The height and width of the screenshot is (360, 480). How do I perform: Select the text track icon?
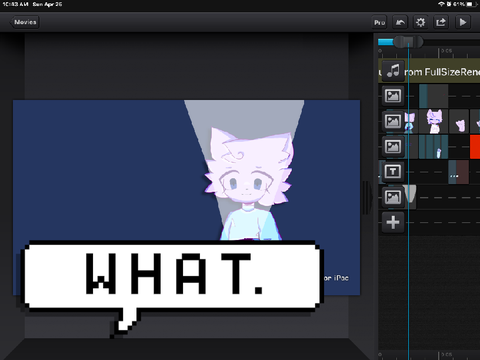click(x=393, y=172)
